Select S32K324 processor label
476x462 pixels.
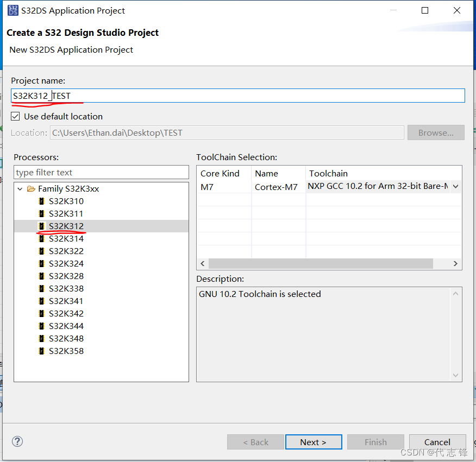(x=66, y=264)
